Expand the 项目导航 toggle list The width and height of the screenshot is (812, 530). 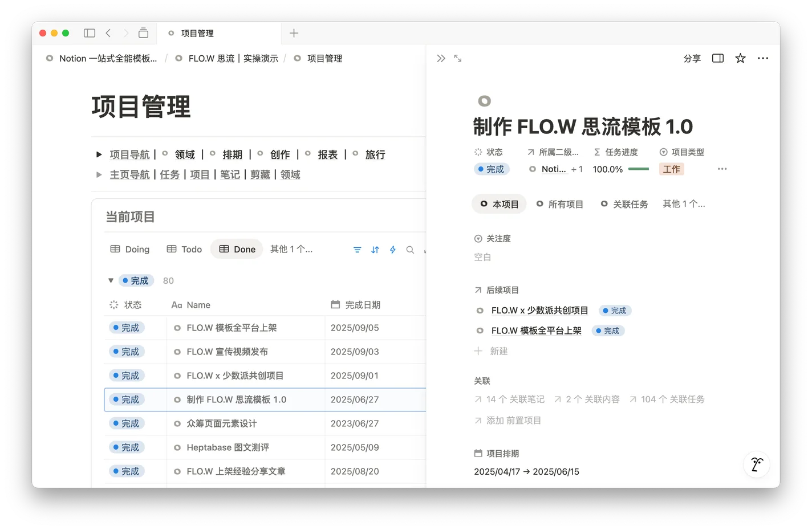click(99, 154)
